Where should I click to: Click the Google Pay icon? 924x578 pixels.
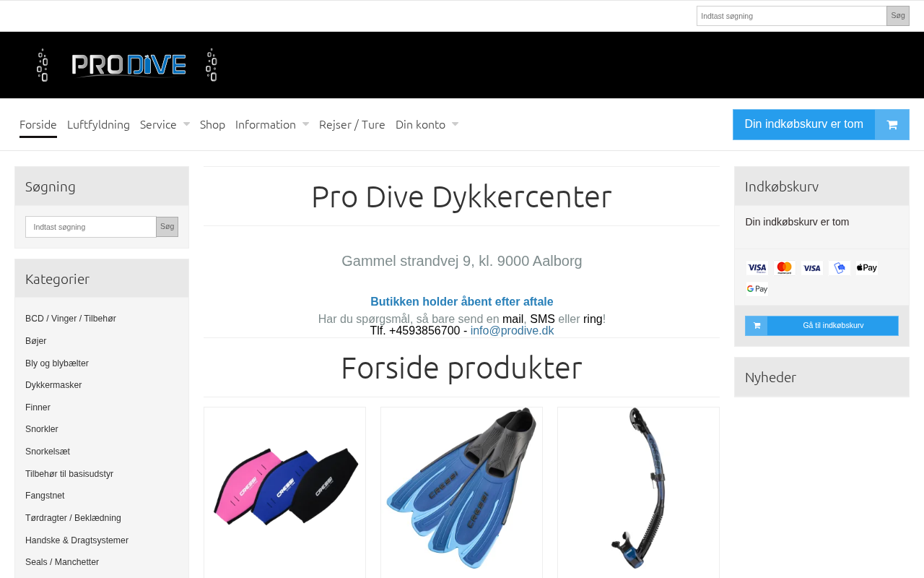757,289
